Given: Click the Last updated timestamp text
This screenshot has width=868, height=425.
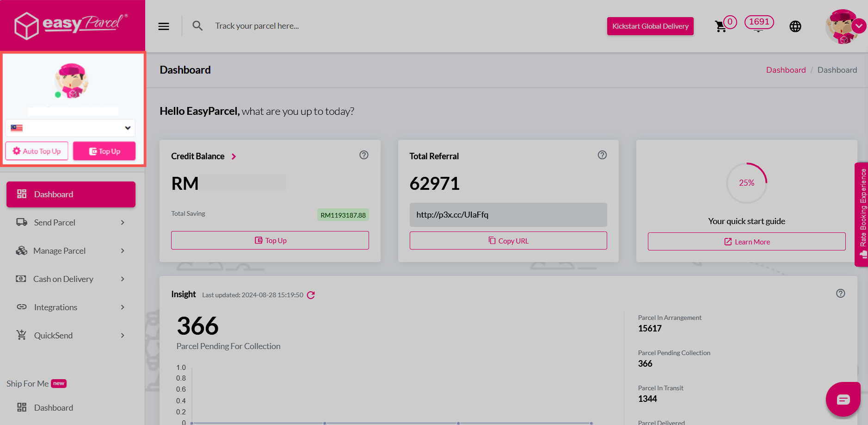Looking at the screenshot, I should coord(252,295).
